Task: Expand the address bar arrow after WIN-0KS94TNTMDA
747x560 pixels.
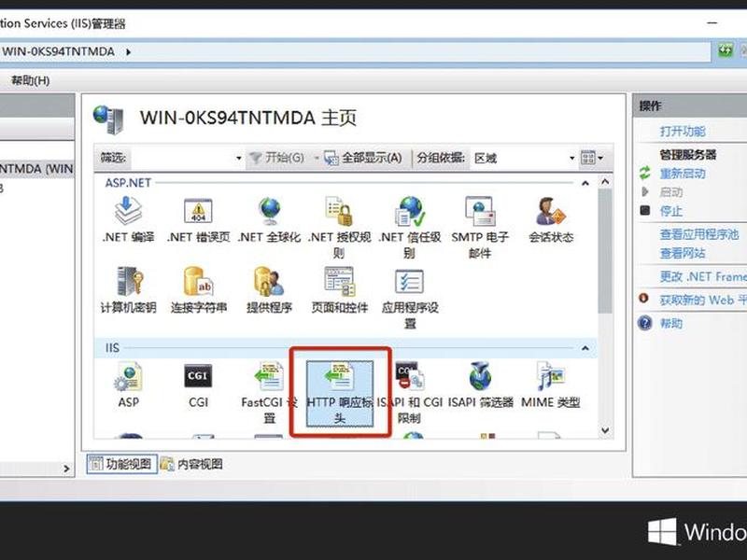Action: 128,52
